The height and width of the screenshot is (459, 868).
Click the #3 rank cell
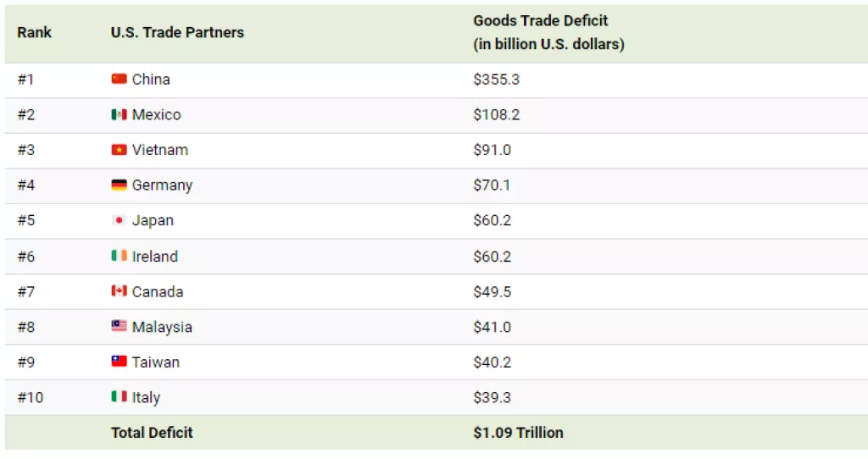26,150
